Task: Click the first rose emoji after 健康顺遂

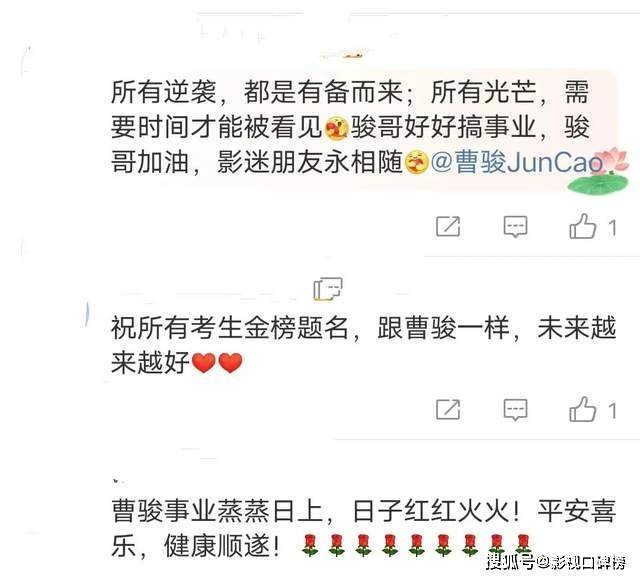Action: tap(310, 546)
